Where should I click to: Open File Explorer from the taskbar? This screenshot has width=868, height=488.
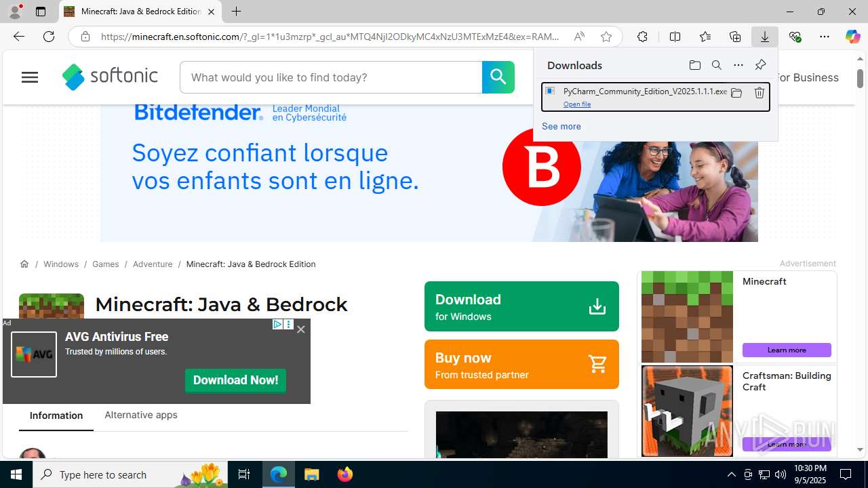[312, 474]
